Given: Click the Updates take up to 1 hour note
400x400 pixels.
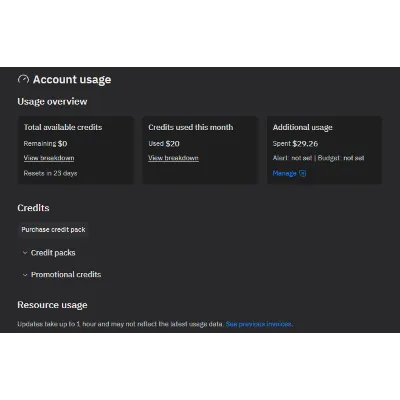Looking at the screenshot, I should coord(120,324).
